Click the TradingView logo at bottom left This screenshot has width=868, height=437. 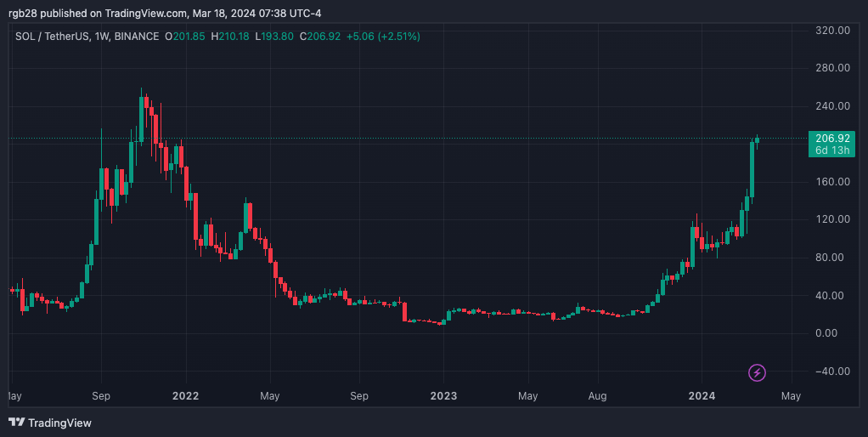[x=50, y=423]
